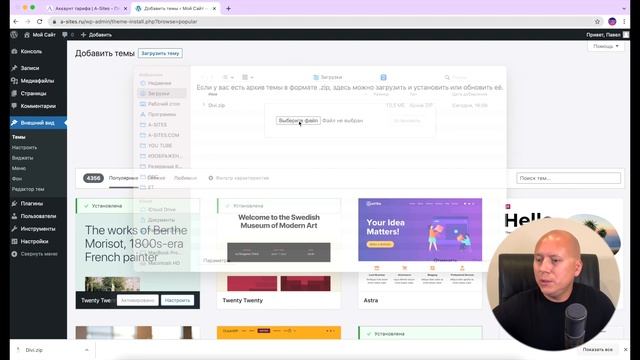Expand the Помощь dropdown

pyautogui.click(x=606, y=46)
